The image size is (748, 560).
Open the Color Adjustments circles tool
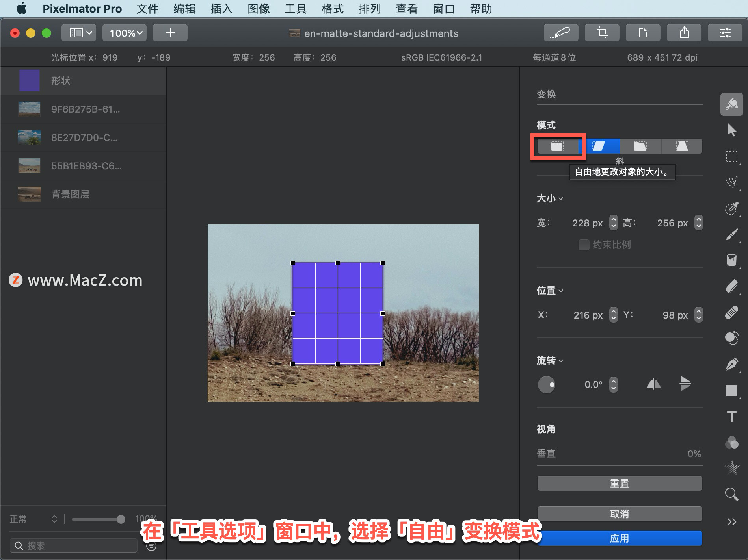click(x=732, y=442)
